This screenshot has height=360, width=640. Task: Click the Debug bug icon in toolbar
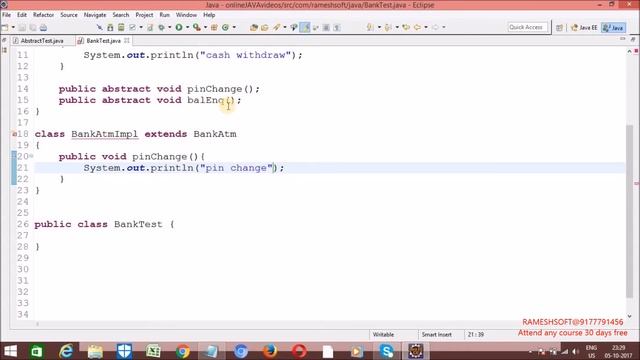pos(162,27)
